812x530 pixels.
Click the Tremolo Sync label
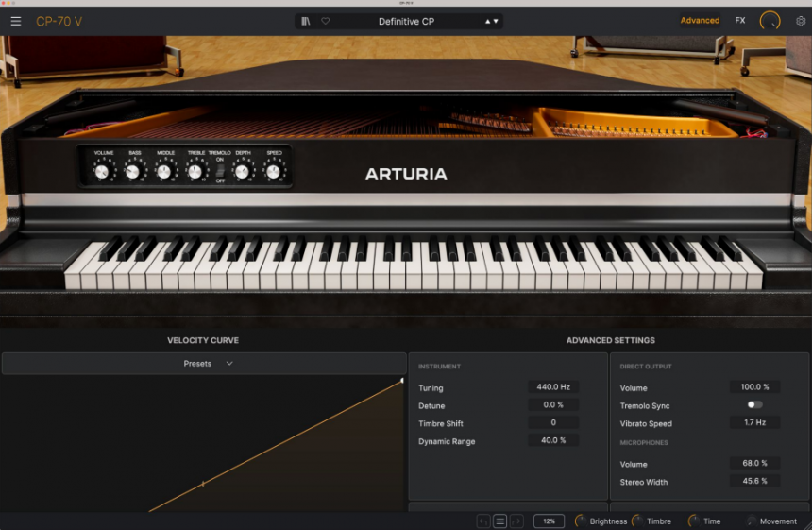point(645,405)
